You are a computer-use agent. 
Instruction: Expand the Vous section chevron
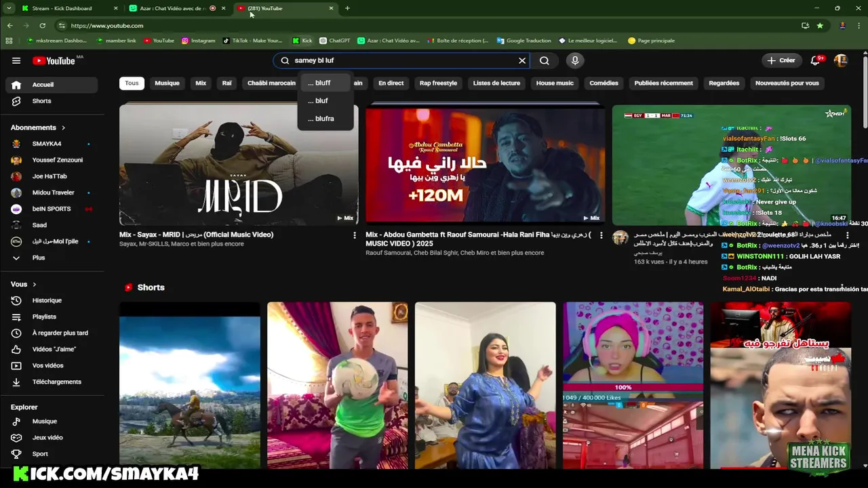click(35, 284)
